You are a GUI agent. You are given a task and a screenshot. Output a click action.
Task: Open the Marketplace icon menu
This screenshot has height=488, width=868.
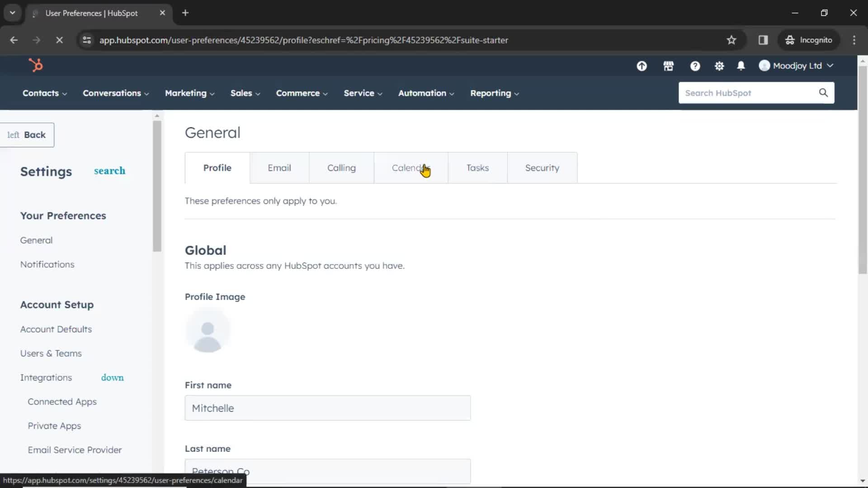[668, 66]
